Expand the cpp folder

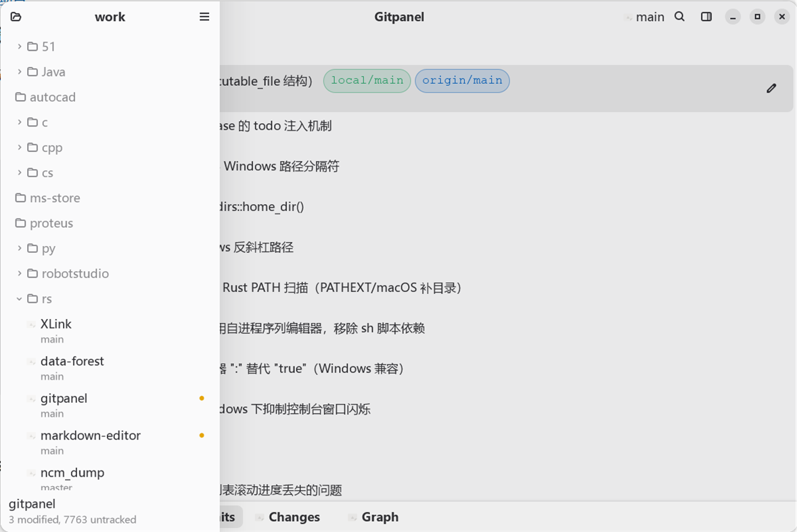click(x=20, y=147)
